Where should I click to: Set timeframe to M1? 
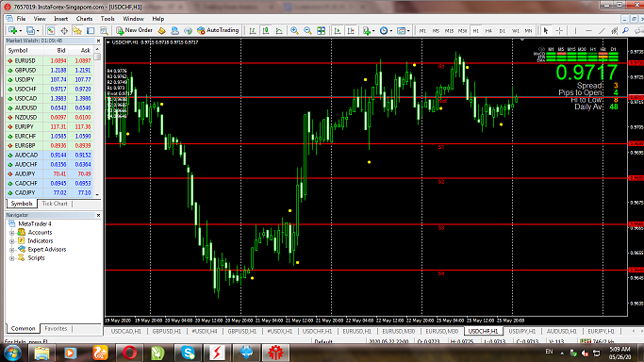(x=422, y=31)
